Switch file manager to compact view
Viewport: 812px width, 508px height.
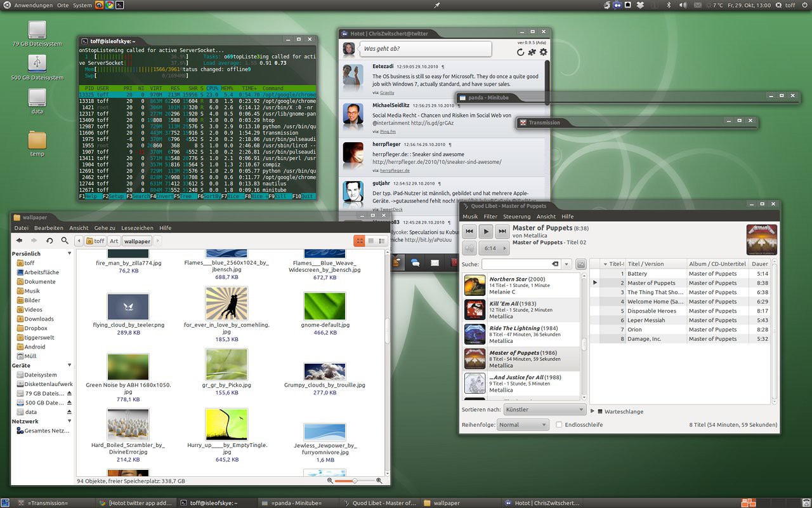click(x=382, y=241)
